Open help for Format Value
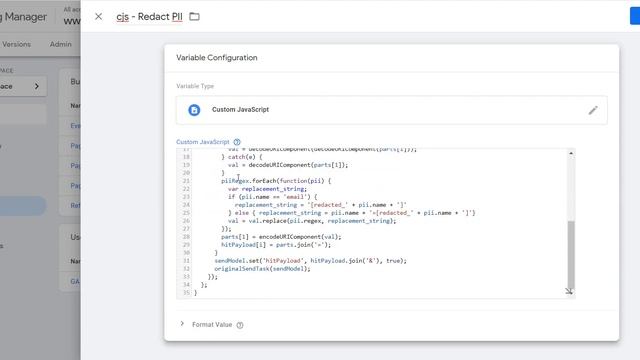 240,325
